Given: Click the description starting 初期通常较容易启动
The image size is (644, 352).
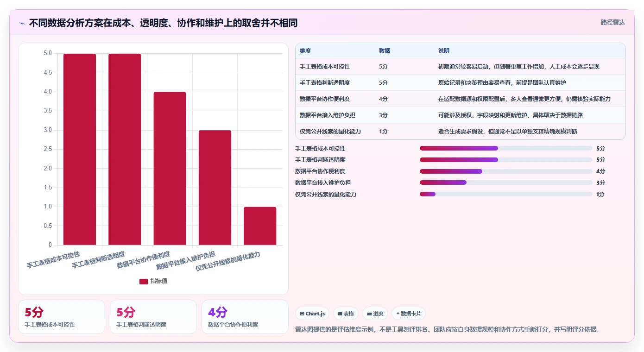Looking at the screenshot, I should [519, 67].
